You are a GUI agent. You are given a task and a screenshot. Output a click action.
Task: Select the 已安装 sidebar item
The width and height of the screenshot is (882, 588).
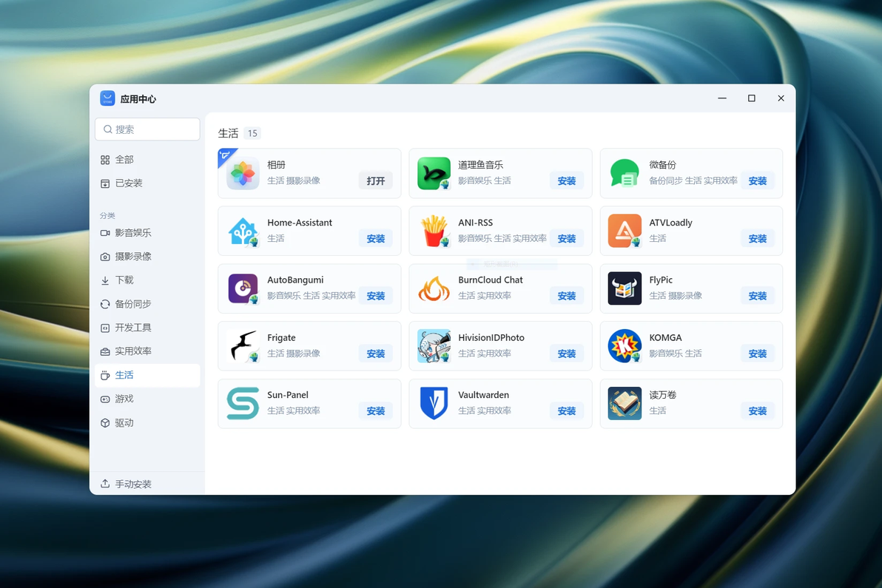tap(147, 183)
